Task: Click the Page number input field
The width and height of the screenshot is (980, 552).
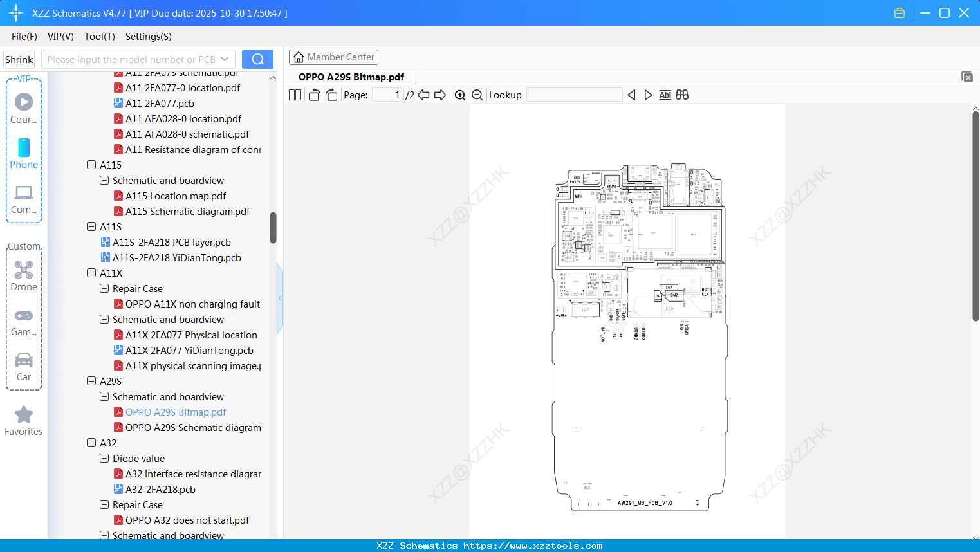Action: point(387,95)
